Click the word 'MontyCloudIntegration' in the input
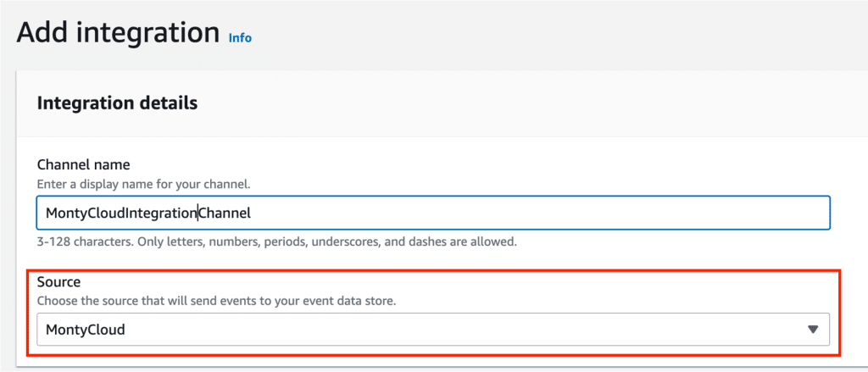This screenshot has width=868, height=372. 120,214
